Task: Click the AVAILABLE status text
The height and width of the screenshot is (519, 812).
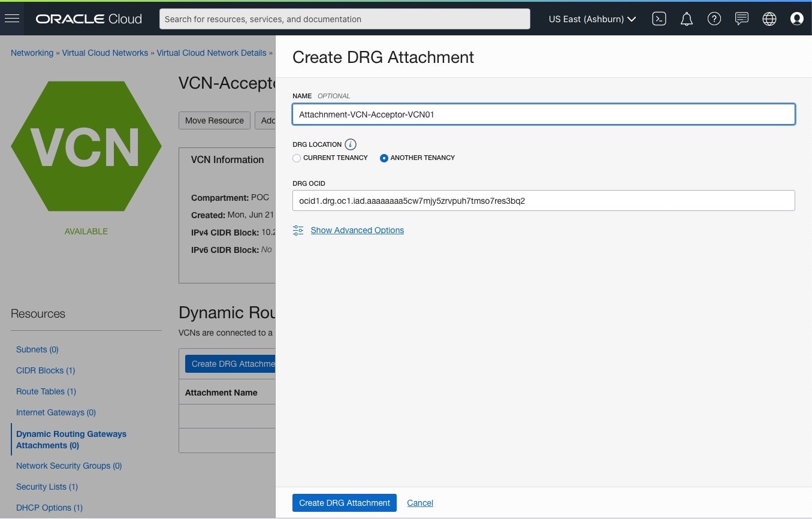Action: click(86, 231)
